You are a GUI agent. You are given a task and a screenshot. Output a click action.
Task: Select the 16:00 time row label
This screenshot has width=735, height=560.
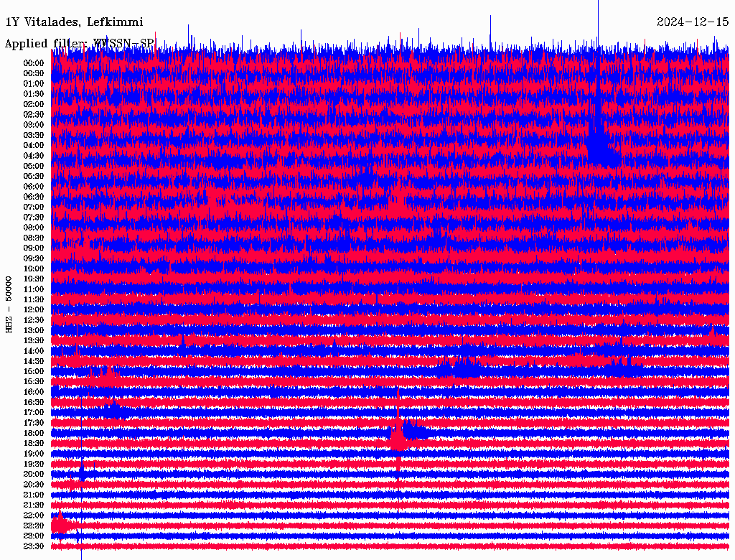click(34, 392)
